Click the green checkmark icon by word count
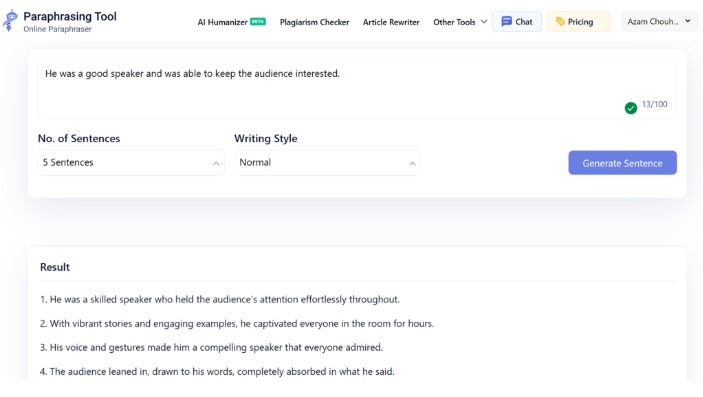Screen dimensions: 703x397 [x=630, y=108]
